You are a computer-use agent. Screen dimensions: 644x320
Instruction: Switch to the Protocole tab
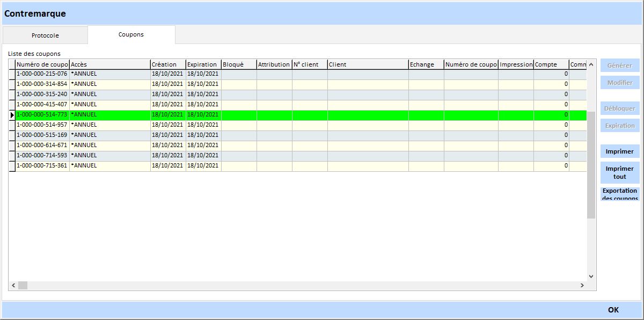click(45, 35)
